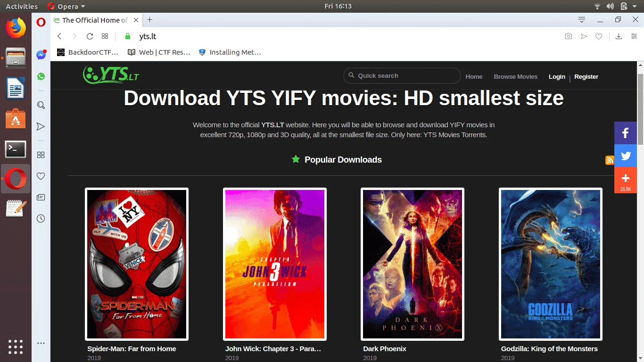Go back to the previous page

tap(59, 36)
